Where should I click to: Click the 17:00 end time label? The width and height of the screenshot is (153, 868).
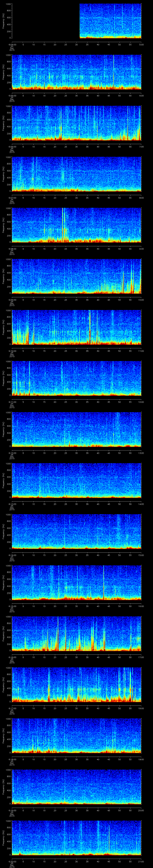point(141,657)
